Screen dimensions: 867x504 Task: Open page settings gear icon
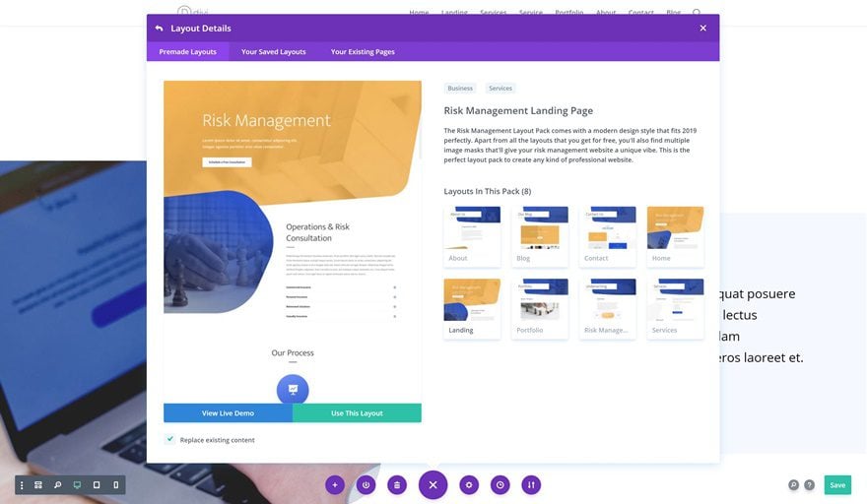[469, 485]
